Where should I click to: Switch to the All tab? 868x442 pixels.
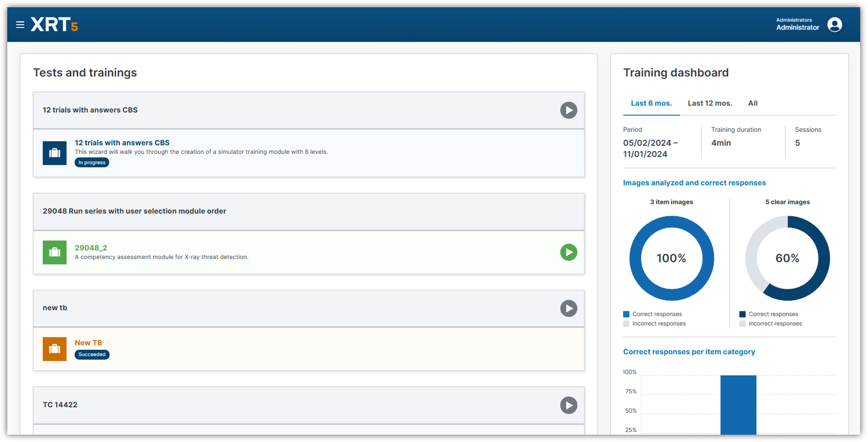(753, 103)
